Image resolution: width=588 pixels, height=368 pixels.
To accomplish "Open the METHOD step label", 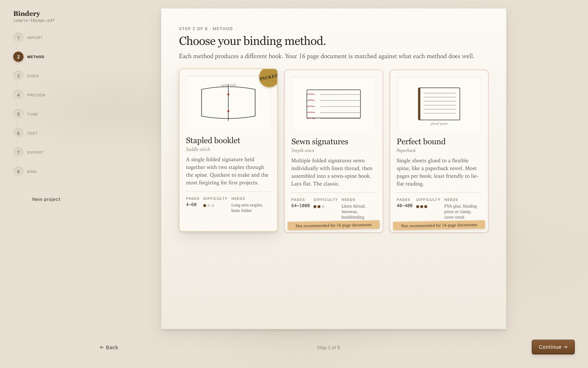I will 36,57.
